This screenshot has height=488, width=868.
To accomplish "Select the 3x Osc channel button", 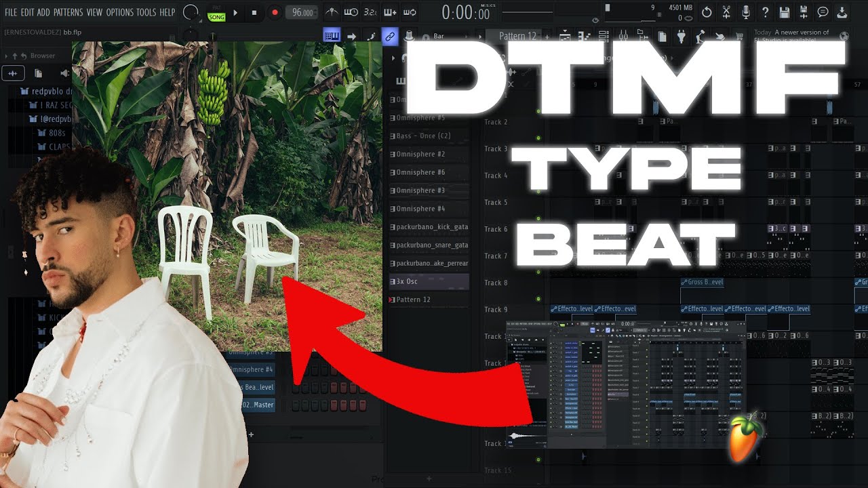I will [x=428, y=281].
